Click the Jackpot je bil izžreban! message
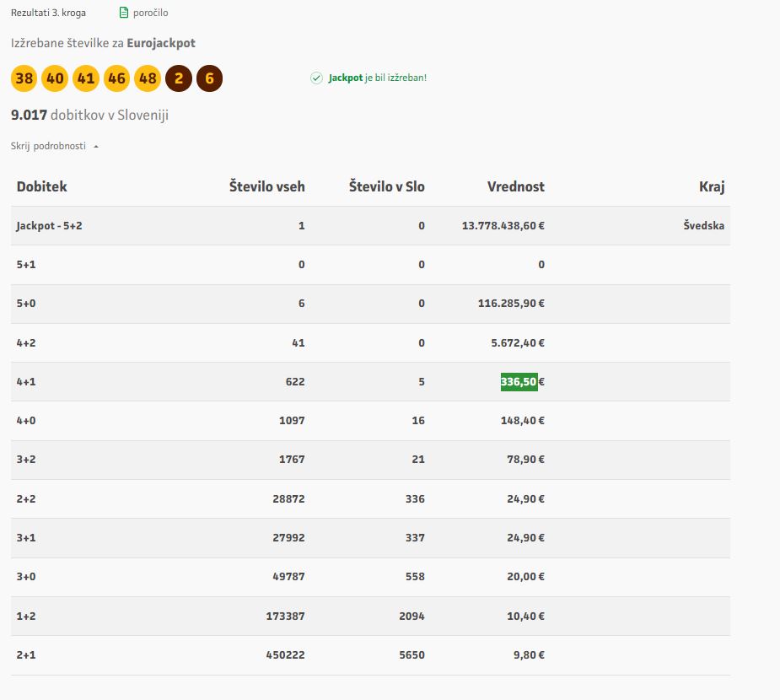 (x=378, y=78)
